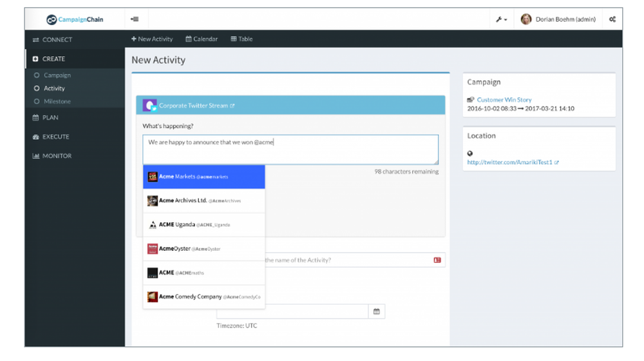Viewport: 644px width, 361px height.
Task: Click 'Timezone: UTC' text
Action: click(237, 326)
